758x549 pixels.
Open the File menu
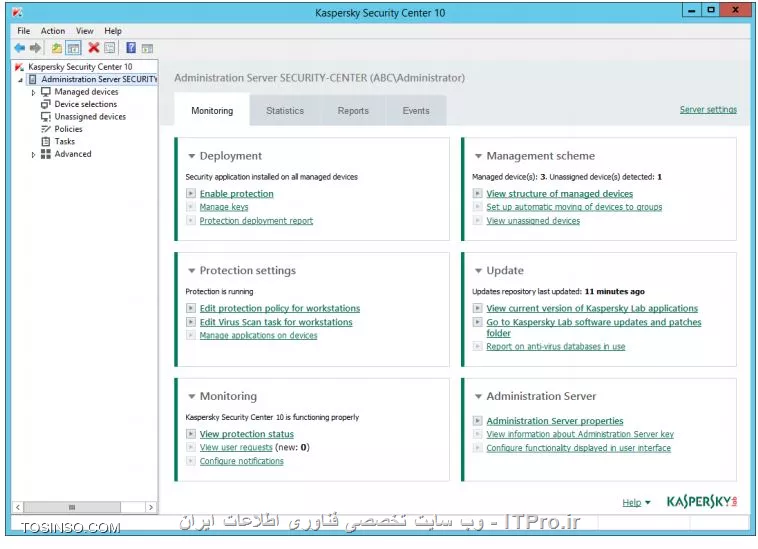point(24,31)
